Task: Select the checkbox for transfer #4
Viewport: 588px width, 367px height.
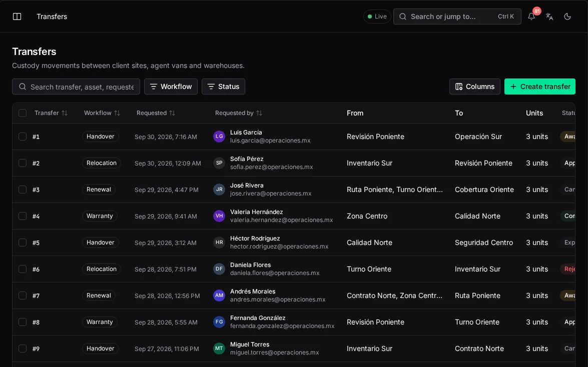Action: [23, 216]
